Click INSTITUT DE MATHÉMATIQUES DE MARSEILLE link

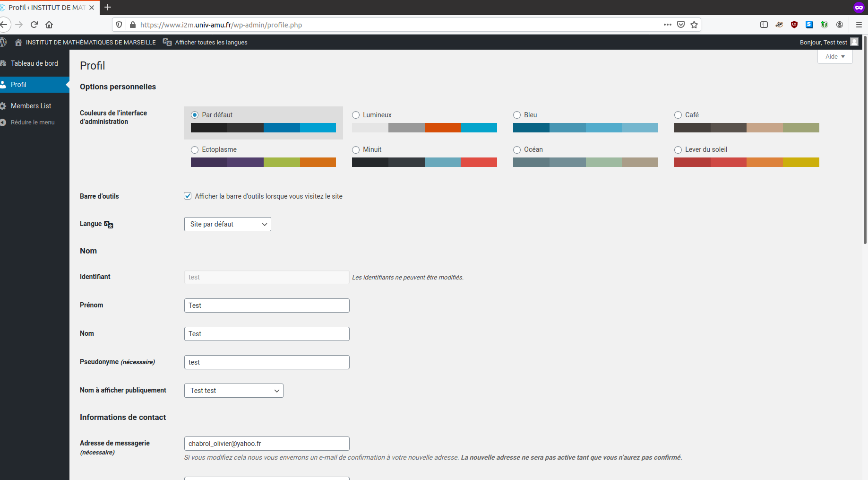(x=91, y=42)
